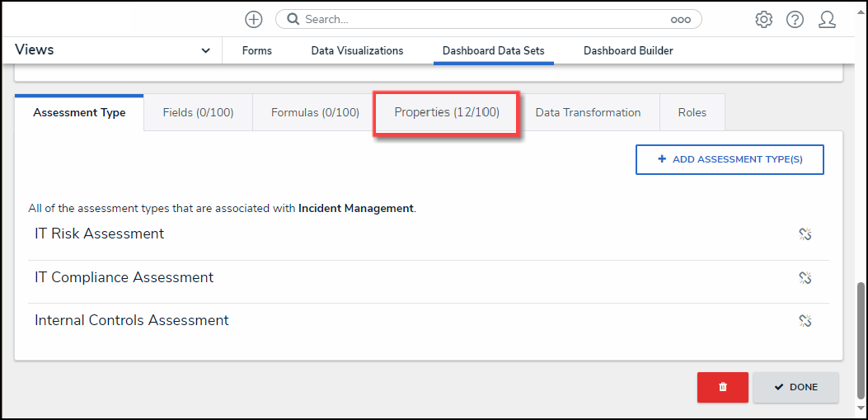Click the vertical scrollbar thumb
Image resolution: width=868 pixels, height=420 pixels.
coord(861,338)
